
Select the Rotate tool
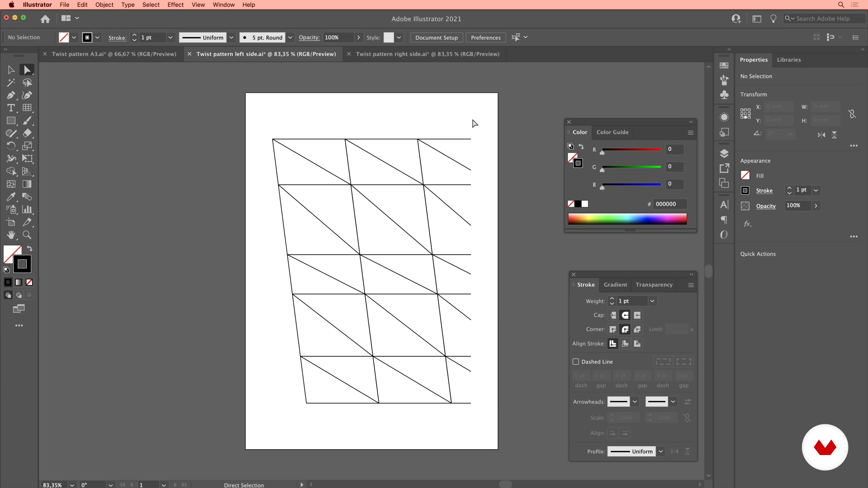tap(11, 146)
